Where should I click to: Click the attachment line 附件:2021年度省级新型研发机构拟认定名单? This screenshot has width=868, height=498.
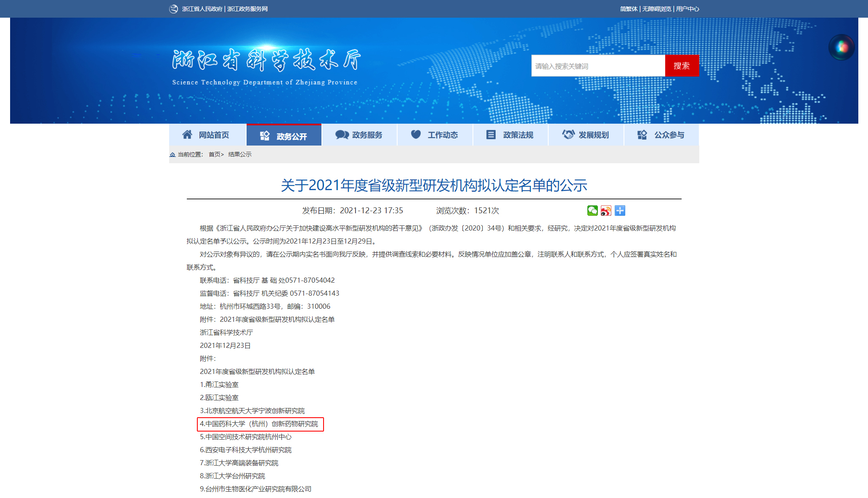267,319
